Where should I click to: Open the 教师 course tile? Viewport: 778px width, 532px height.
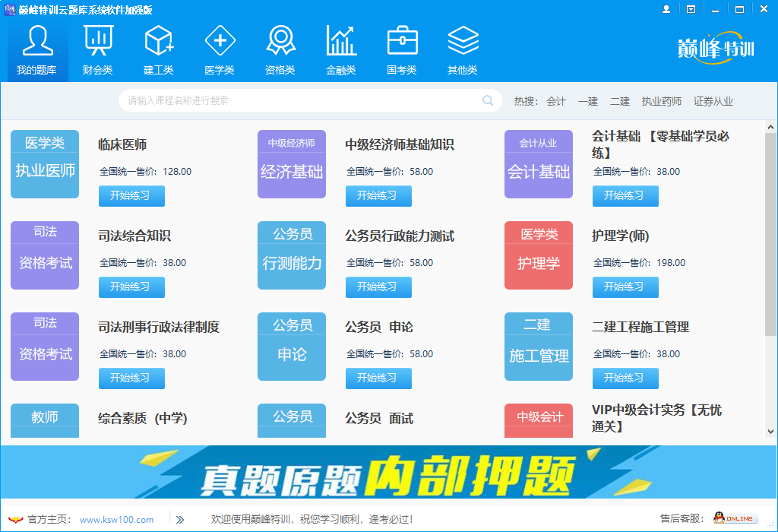coord(45,420)
